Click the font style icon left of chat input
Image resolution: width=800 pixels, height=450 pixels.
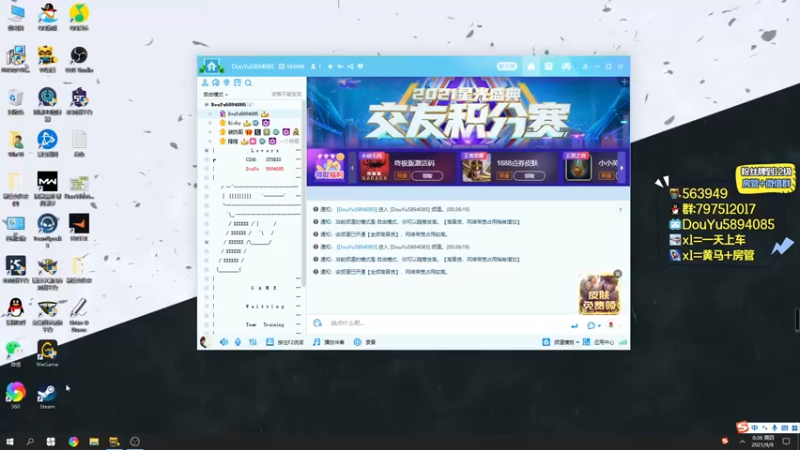317,323
